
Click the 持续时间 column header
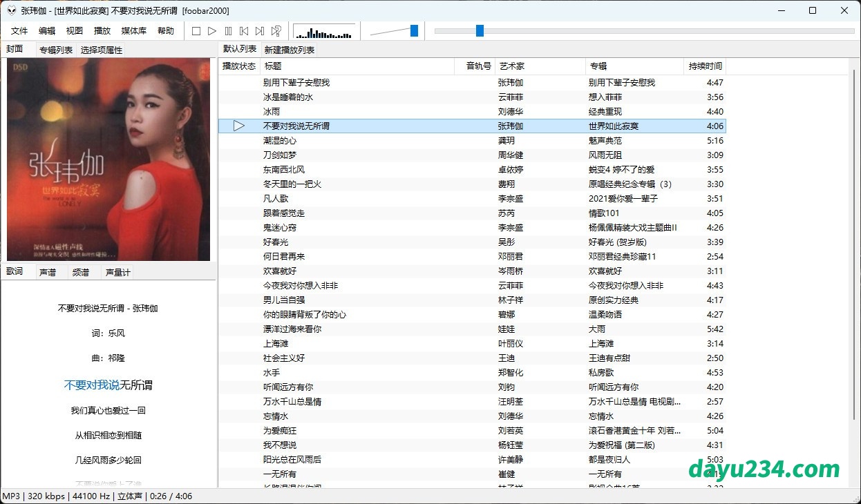coord(705,66)
